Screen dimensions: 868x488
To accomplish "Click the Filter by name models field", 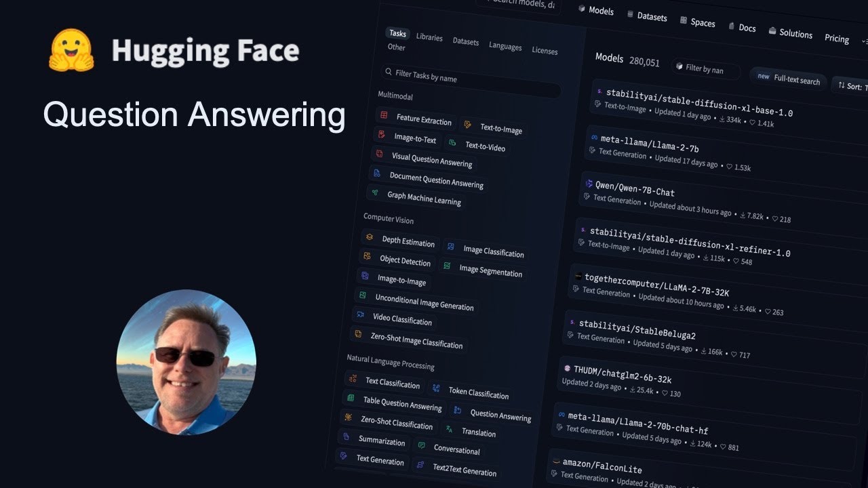I will 707,68.
